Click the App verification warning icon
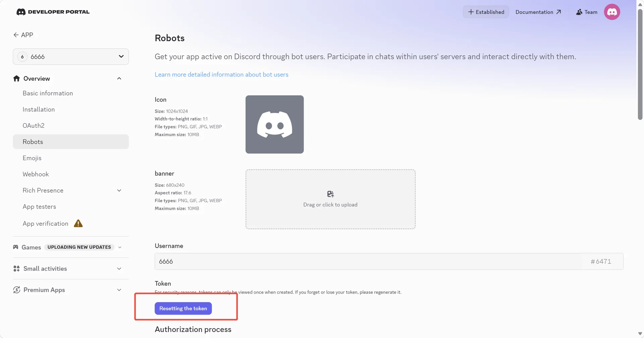The image size is (644, 338). [78, 223]
